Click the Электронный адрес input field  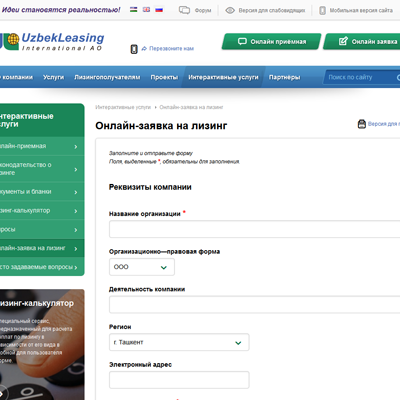pyautogui.click(x=179, y=380)
